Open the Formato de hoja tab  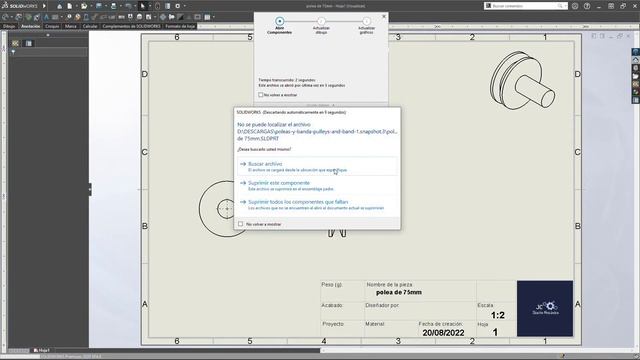[x=180, y=26]
